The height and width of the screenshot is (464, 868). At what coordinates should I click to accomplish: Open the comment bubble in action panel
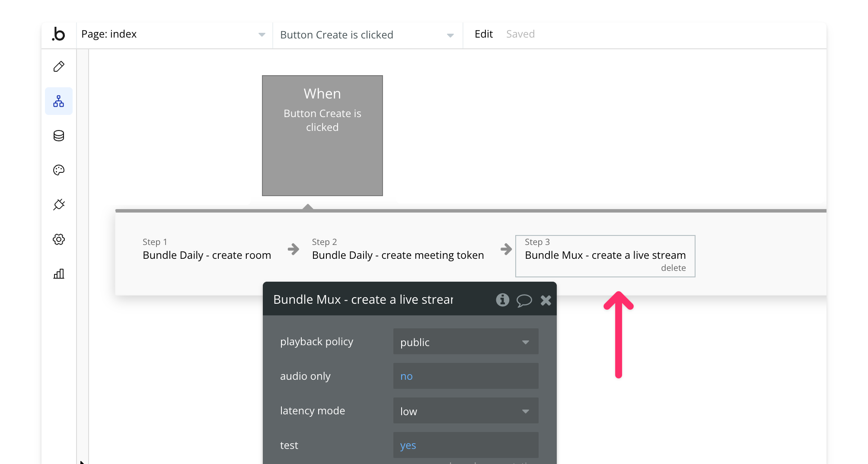coord(524,300)
